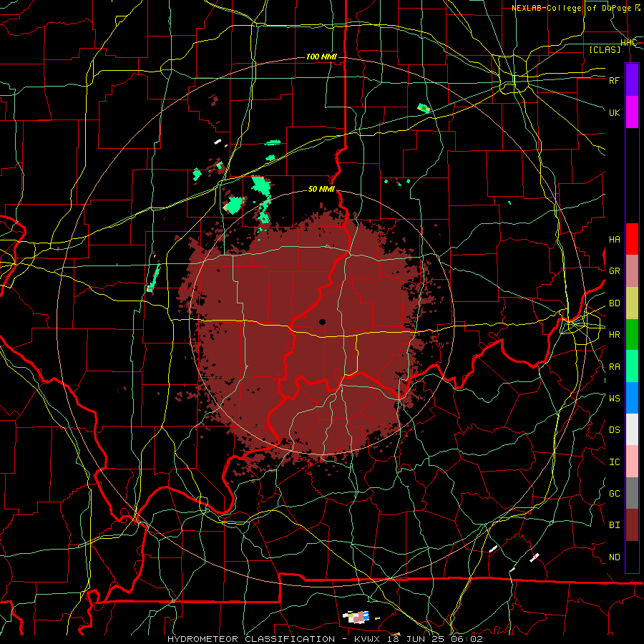Viewport: 644px width, 644px height.
Task: Pick the HR dark green legend swatch
Action: pyautogui.click(x=632, y=334)
